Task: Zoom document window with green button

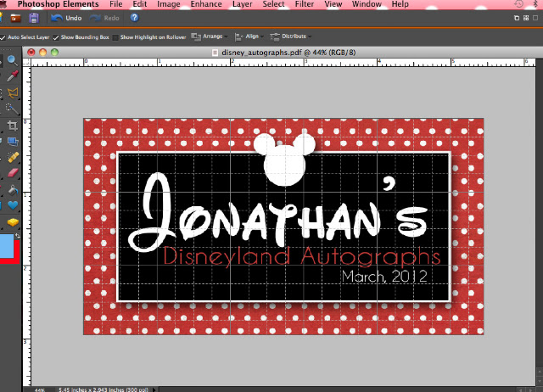Action: click(x=54, y=53)
